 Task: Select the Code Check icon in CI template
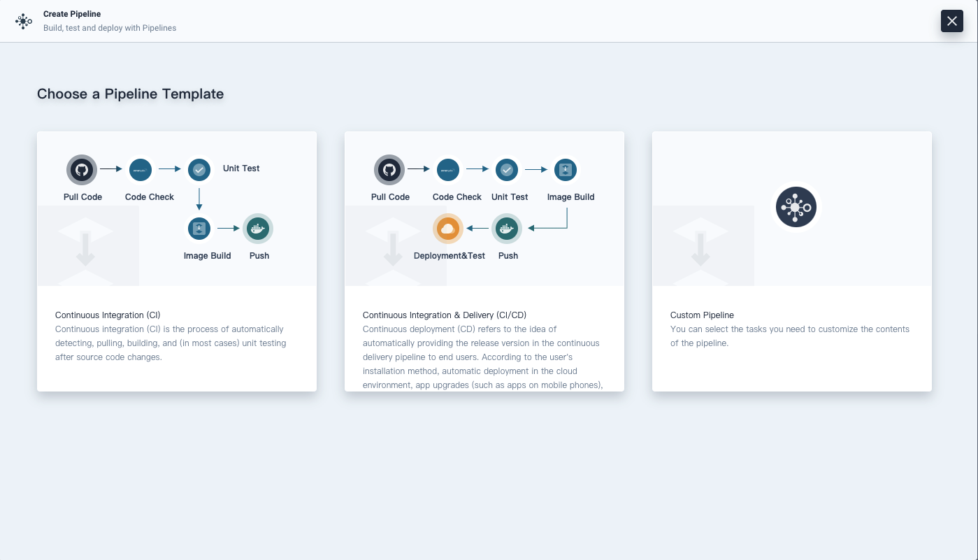140,169
